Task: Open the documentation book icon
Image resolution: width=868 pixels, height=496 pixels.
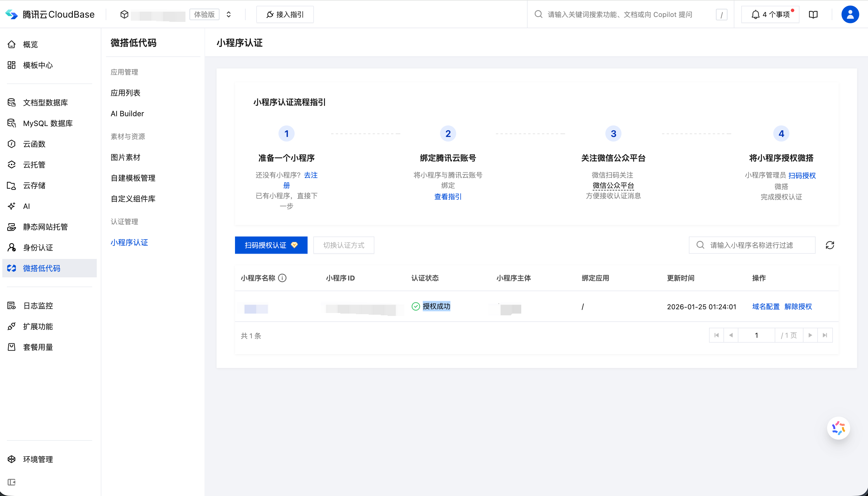Action: pyautogui.click(x=814, y=14)
